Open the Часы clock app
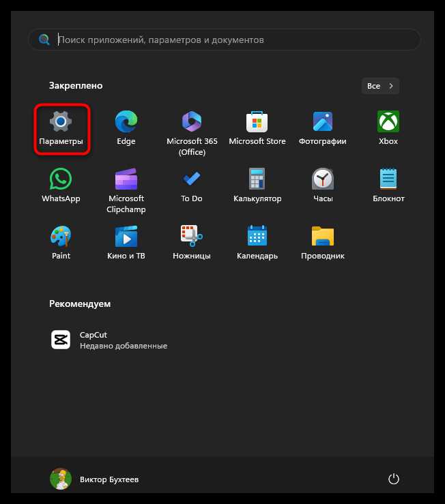445x504 pixels. click(322, 186)
